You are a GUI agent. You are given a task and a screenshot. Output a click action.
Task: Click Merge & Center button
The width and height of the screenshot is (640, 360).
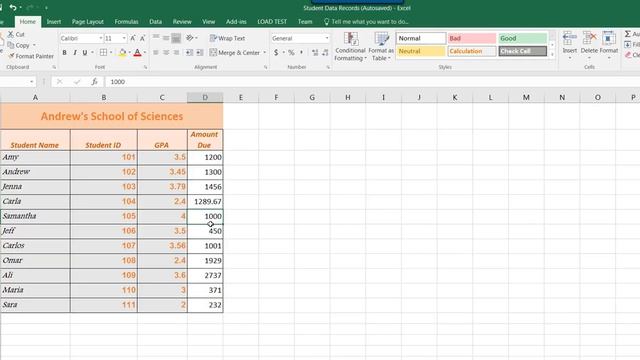(x=235, y=53)
